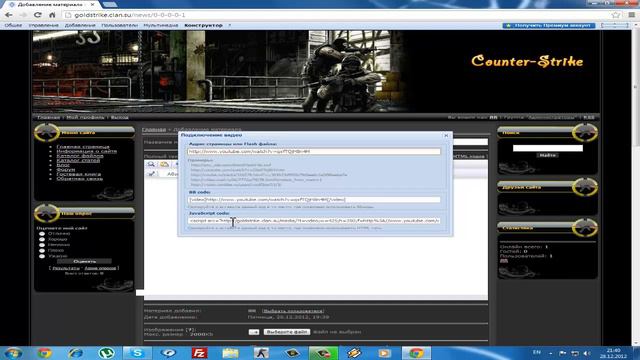
Task: Select the Отлично poll option
Action: [x=42, y=234]
